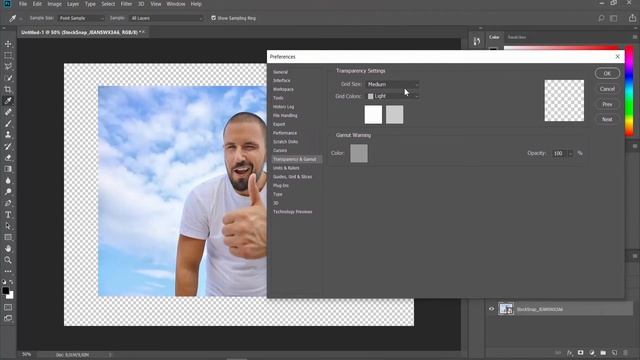This screenshot has width=640, height=360.
Task: Click the light gray grid color swatch
Action: pyautogui.click(x=394, y=115)
